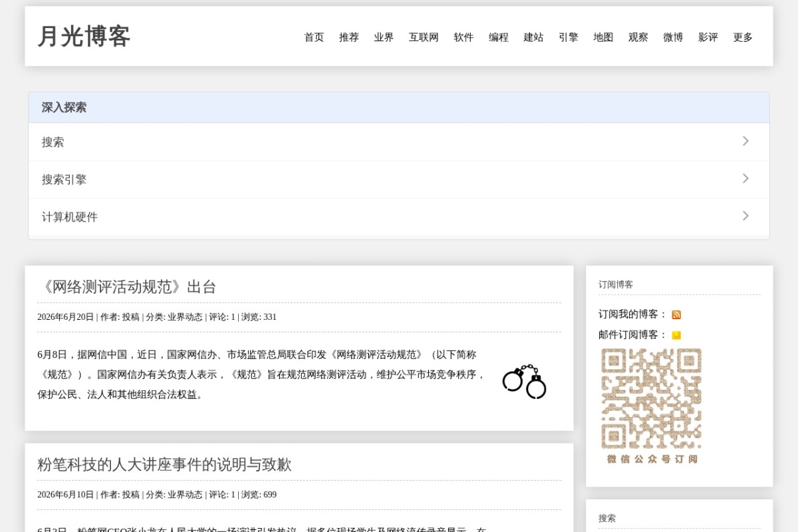Open the handcuffs thumbnail image

coord(524,382)
